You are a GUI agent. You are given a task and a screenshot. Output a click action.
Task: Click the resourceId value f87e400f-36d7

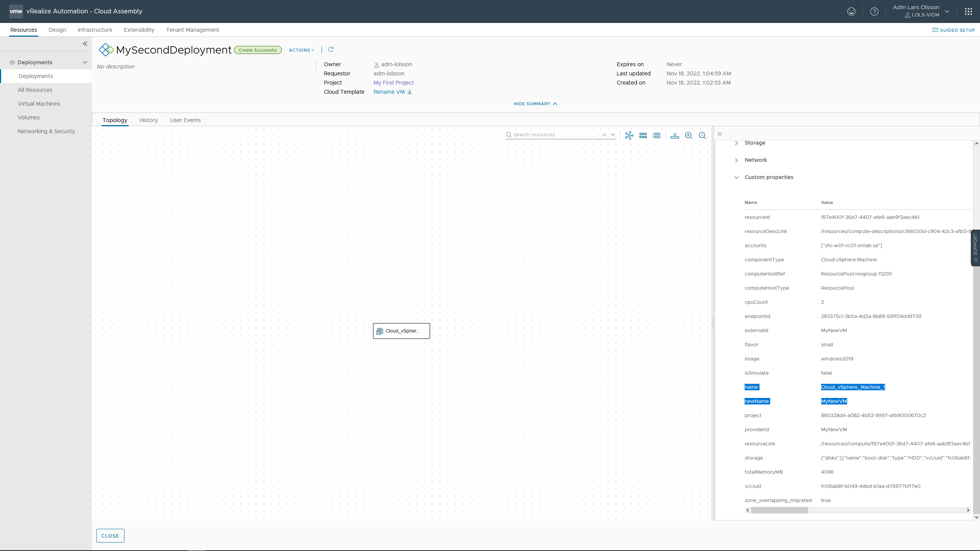pos(870,217)
